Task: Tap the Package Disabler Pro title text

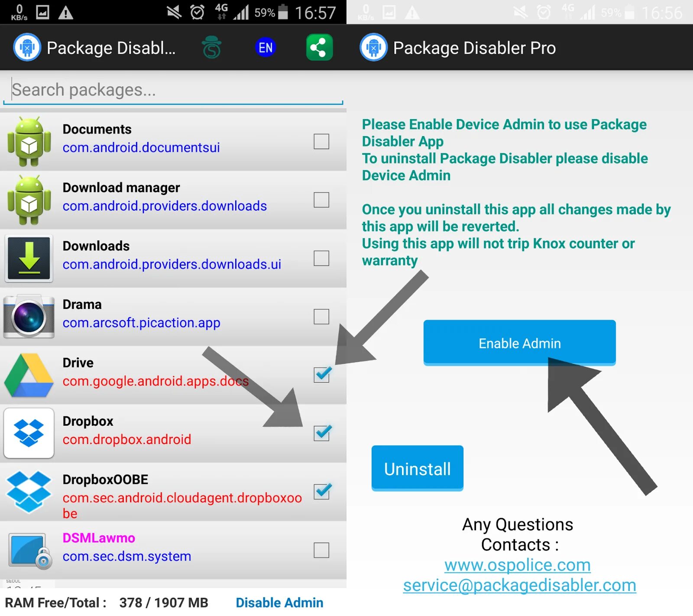Action: point(474,48)
